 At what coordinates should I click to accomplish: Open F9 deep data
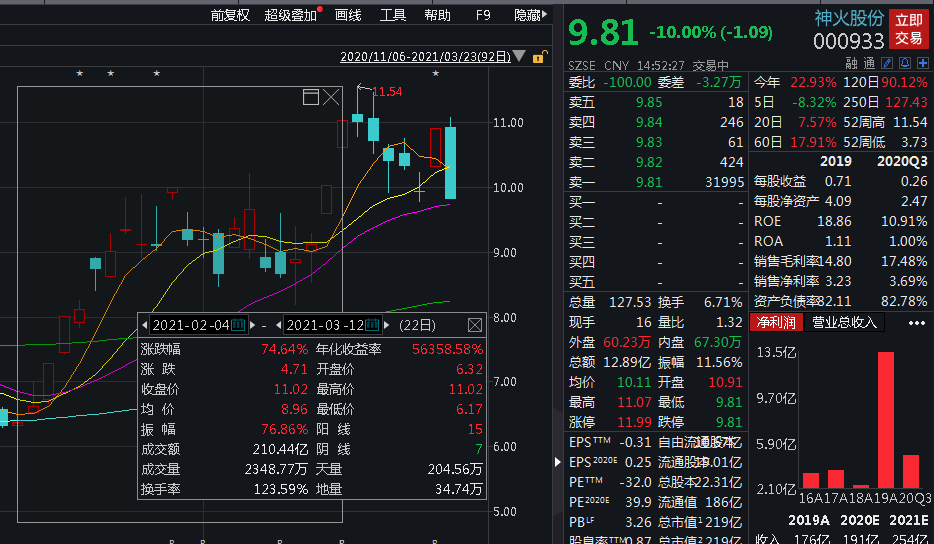tap(483, 15)
